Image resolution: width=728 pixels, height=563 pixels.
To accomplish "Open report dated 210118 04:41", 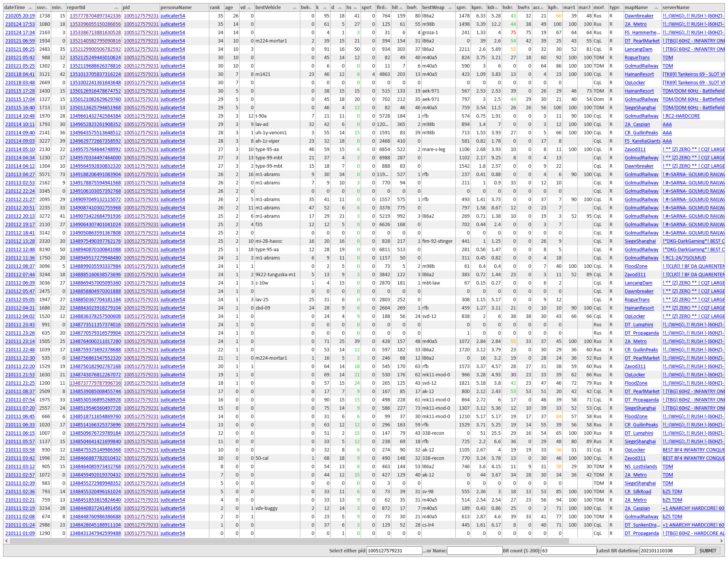I will (x=20, y=74).
